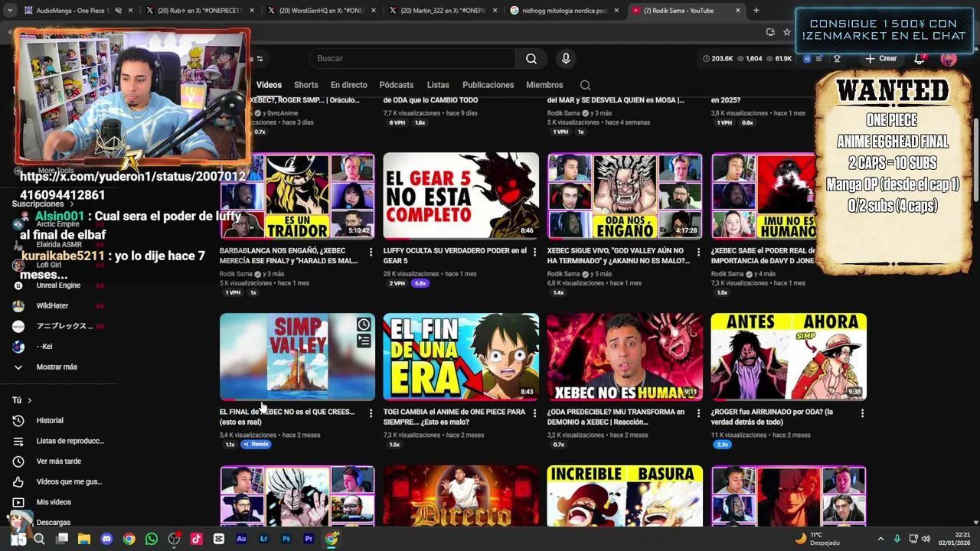Open File Explorer from taskbar

click(x=84, y=539)
